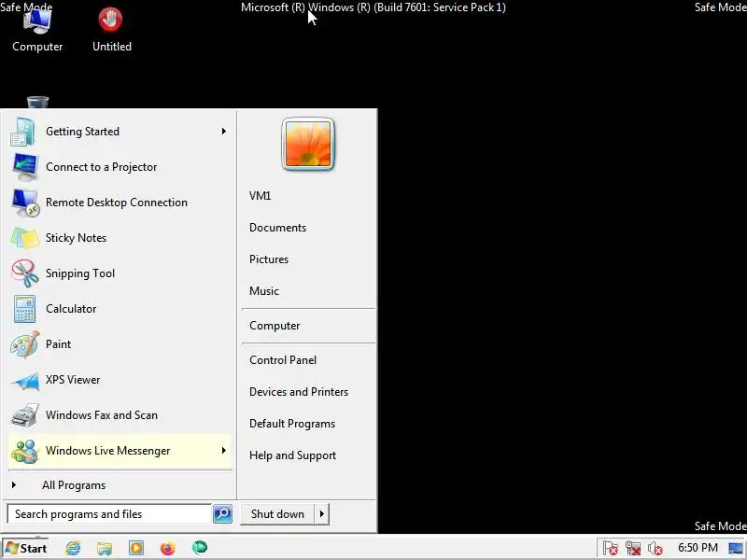Click the Shut down button
This screenshot has width=747, height=560.
(277, 514)
